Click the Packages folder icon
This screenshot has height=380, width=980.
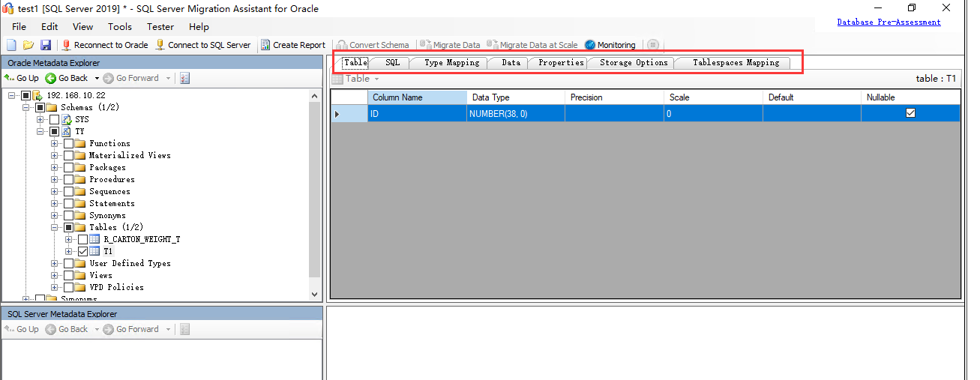point(80,167)
